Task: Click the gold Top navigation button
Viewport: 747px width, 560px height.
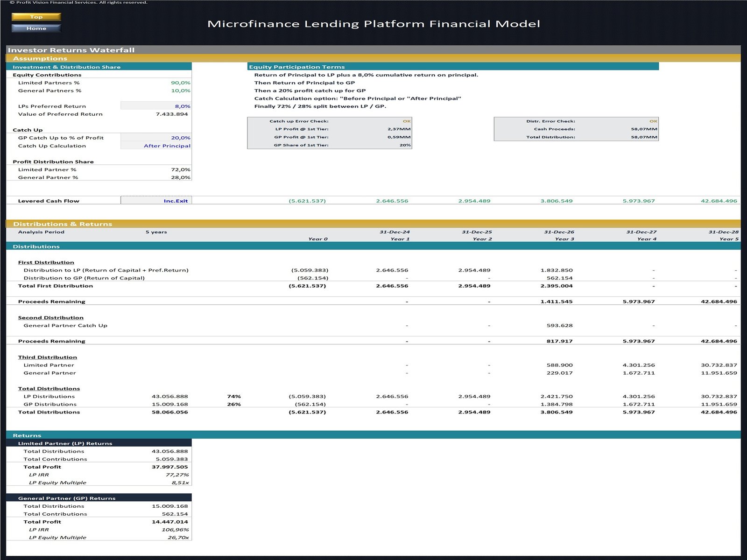Action: click(36, 16)
